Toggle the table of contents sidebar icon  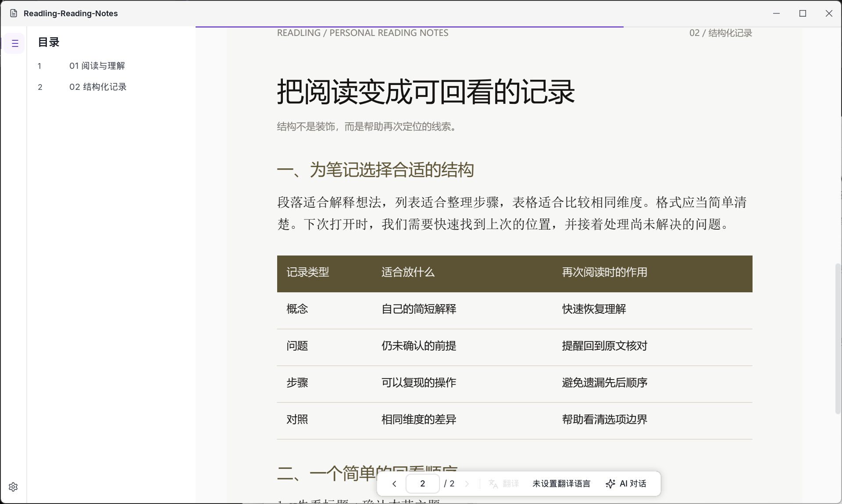(14, 43)
